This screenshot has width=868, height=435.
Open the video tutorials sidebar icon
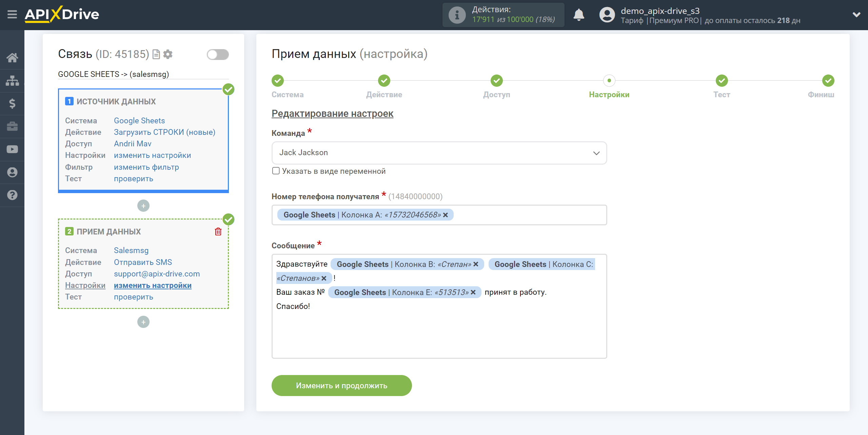pos(12,149)
